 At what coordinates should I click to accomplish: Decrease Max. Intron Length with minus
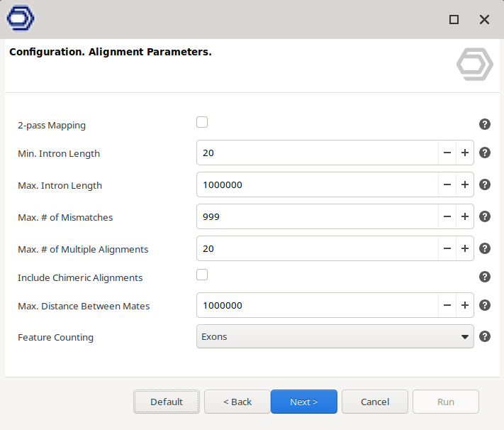(x=447, y=184)
